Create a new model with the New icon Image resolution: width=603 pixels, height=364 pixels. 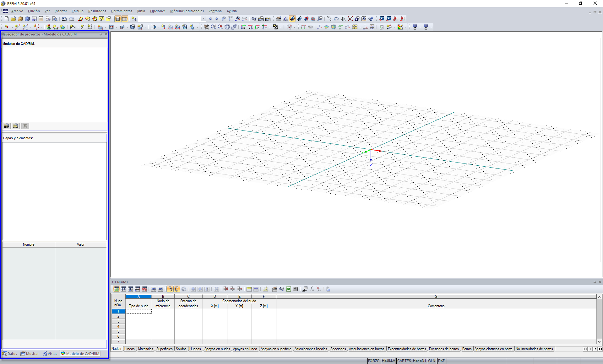coord(6,19)
